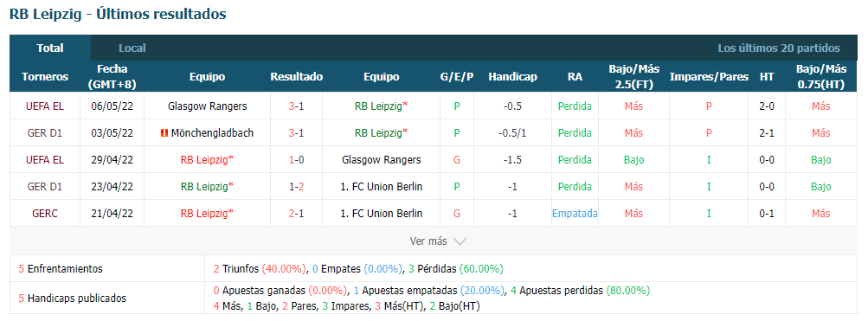Open Glasgow Rangers team on 06/05/22 row
The image size is (868, 321).
(207, 106)
